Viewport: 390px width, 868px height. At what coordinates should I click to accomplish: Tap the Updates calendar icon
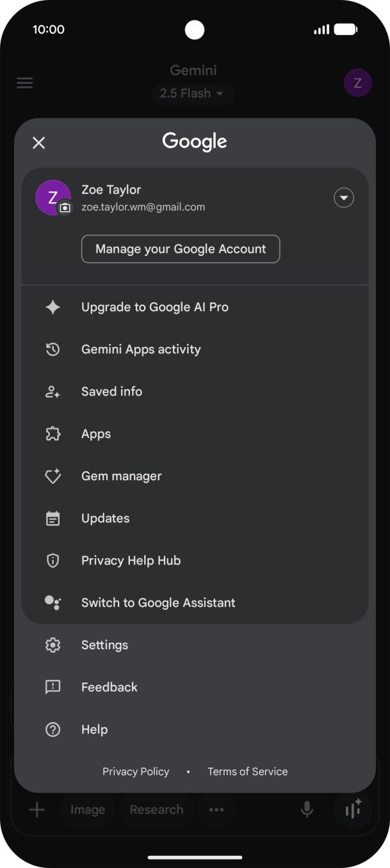(x=53, y=518)
